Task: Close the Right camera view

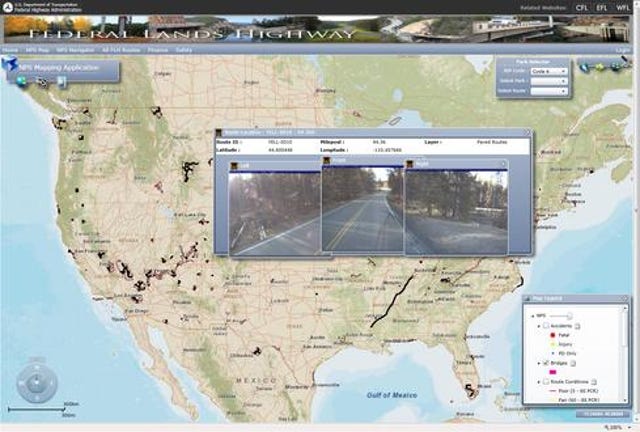Action: pos(503,164)
